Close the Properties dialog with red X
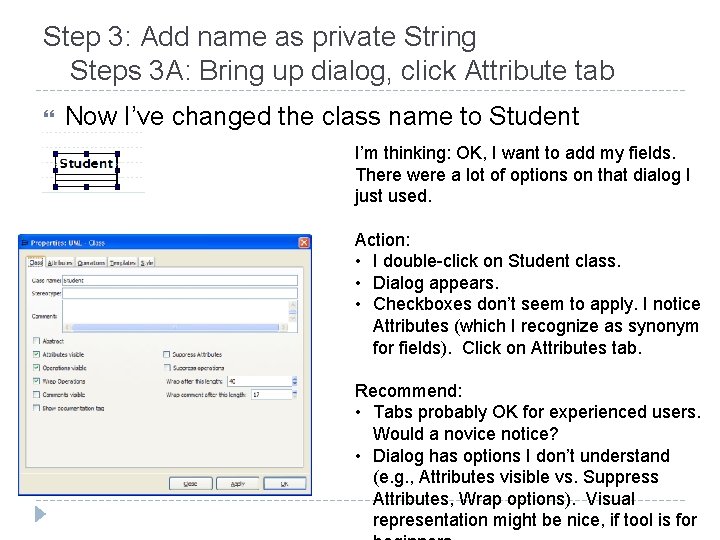 (x=304, y=242)
